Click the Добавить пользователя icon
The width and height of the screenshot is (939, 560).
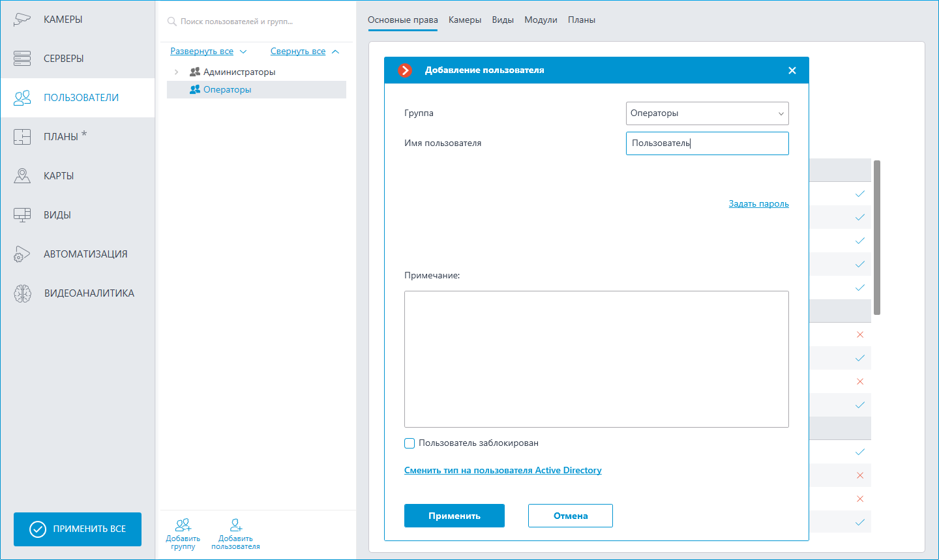(236, 525)
